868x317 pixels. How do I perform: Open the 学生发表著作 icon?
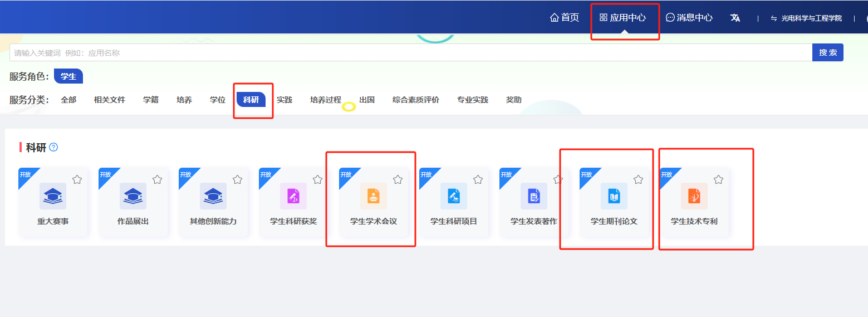534,196
